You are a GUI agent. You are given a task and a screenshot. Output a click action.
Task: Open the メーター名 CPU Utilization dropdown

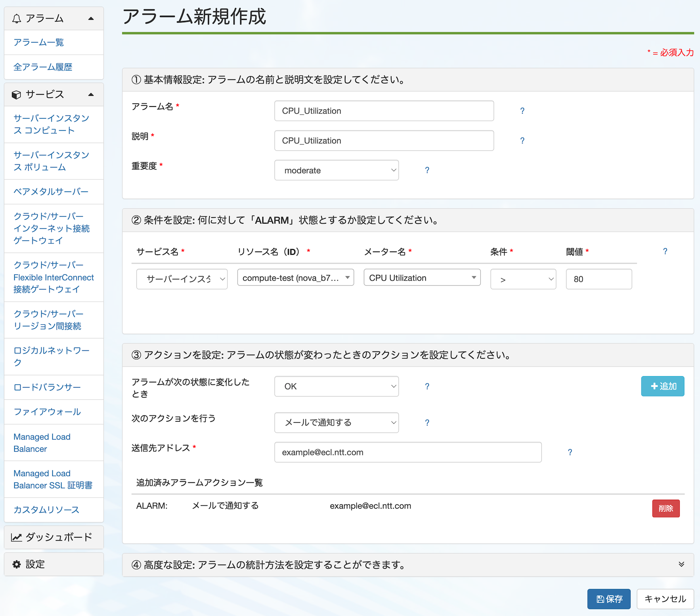point(422,278)
